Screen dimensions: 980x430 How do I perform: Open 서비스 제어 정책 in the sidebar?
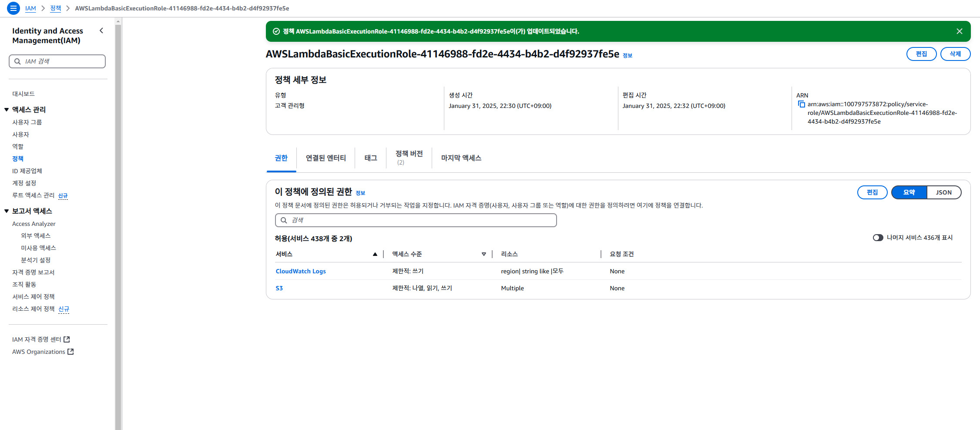[x=33, y=297]
